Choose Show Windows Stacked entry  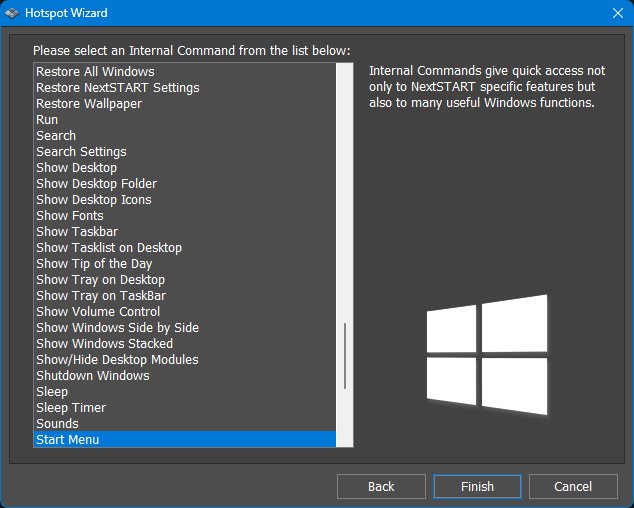(x=185, y=343)
